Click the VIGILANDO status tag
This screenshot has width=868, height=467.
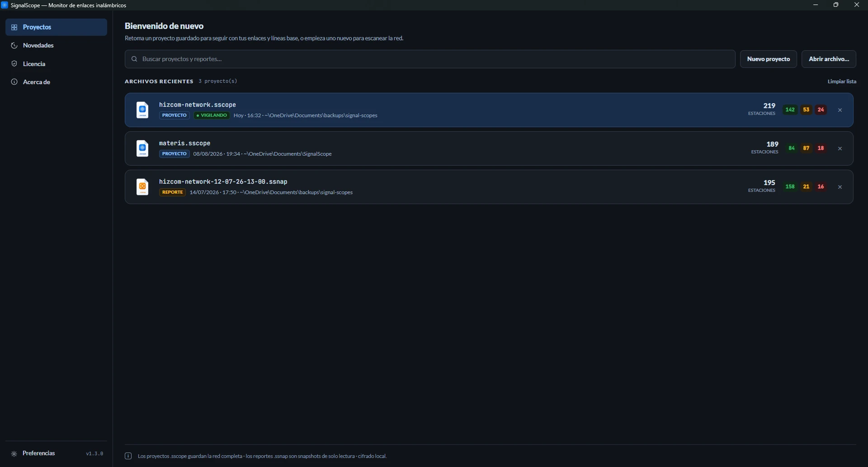coord(212,115)
